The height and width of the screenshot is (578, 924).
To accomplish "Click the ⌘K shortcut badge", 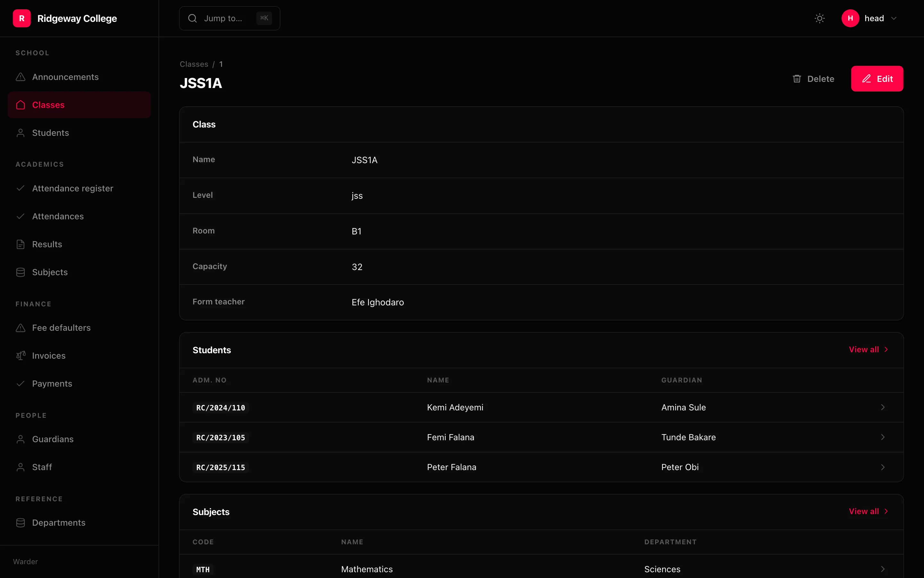I will pos(264,18).
